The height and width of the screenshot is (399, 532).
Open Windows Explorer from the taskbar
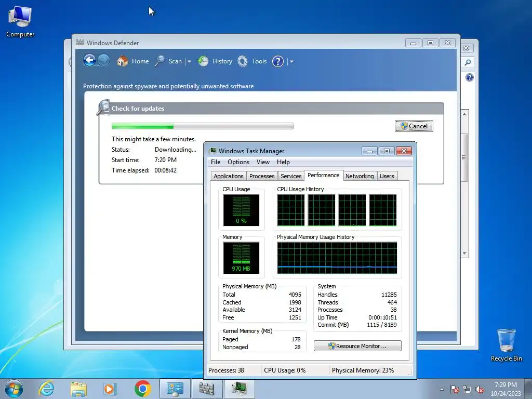[78, 389]
